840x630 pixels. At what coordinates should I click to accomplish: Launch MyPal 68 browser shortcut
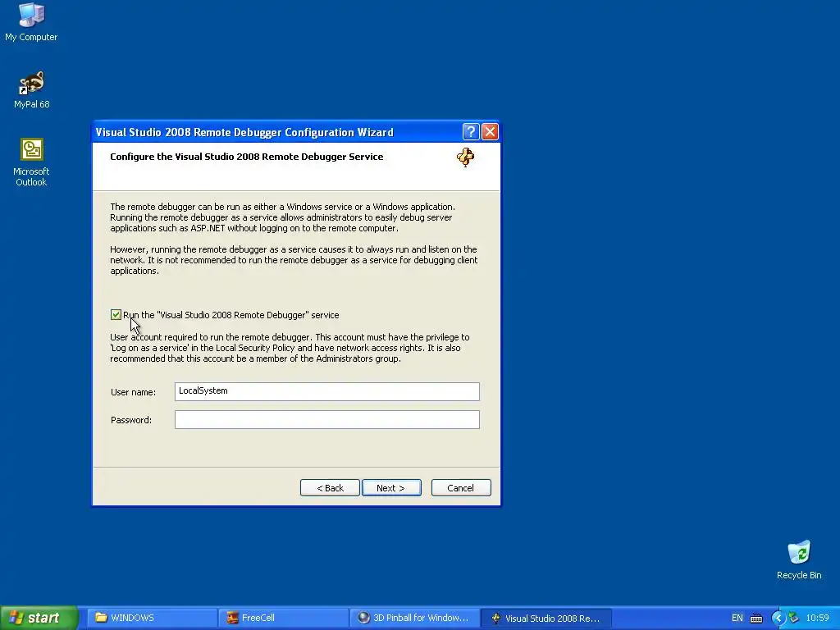tap(32, 89)
